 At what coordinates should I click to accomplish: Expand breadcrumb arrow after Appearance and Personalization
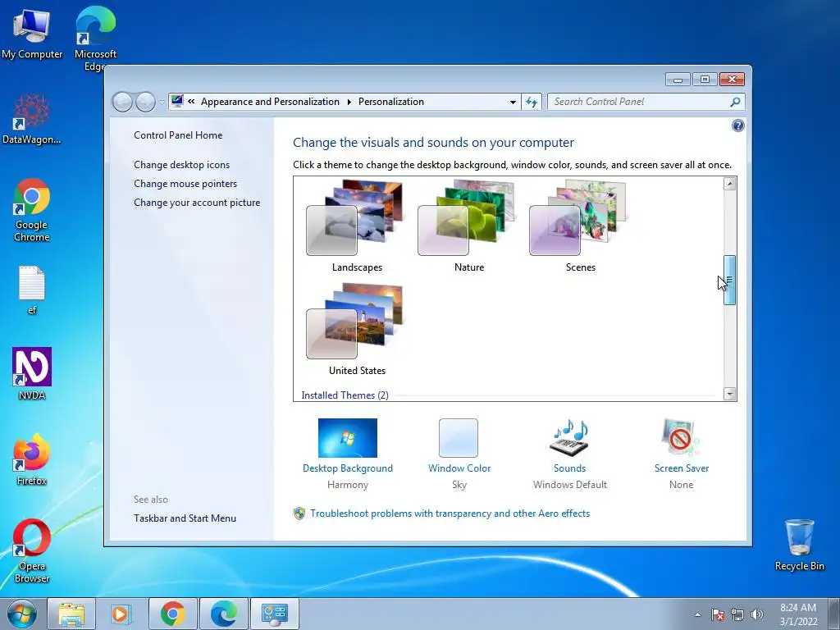click(x=349, y=102)
